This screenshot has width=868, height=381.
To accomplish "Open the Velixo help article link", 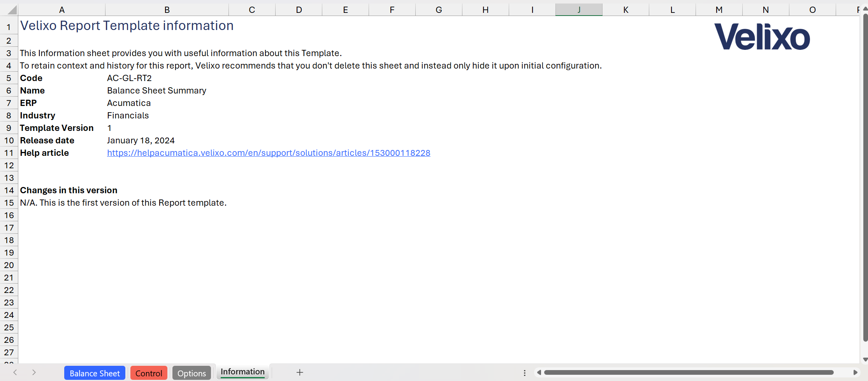I will [269, 153].
